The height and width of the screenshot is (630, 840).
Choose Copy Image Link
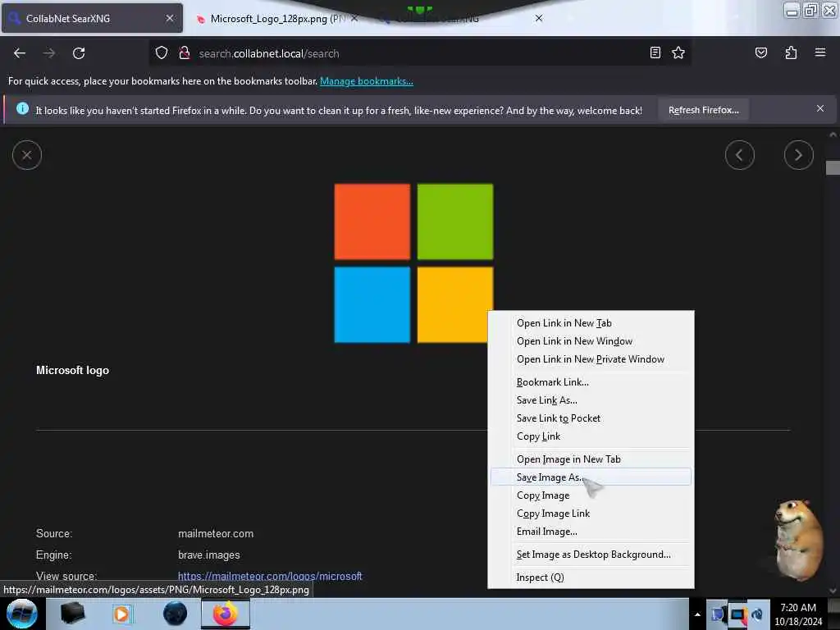coord(591,514)
